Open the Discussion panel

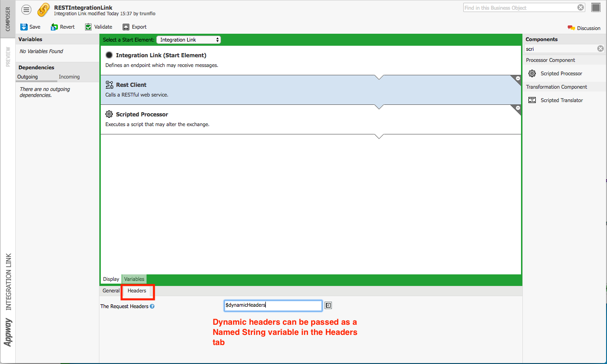[584, 28]
